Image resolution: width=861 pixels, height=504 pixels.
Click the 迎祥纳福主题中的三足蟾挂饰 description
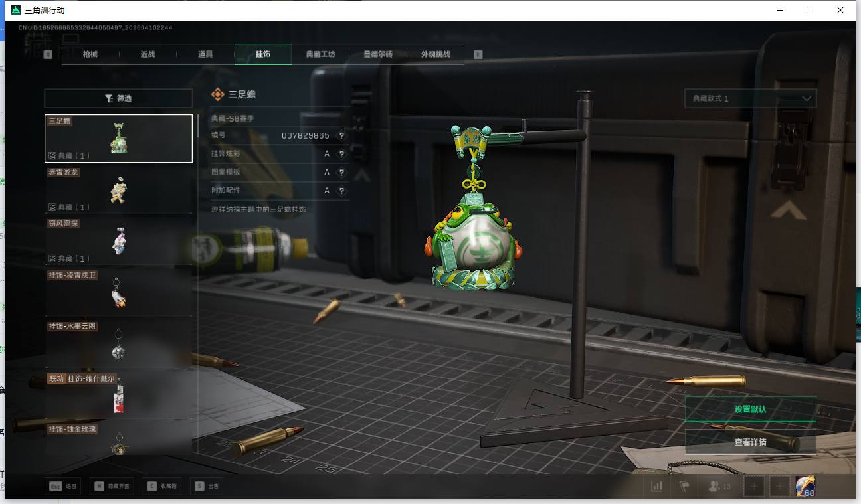click(x=258, y=209)
